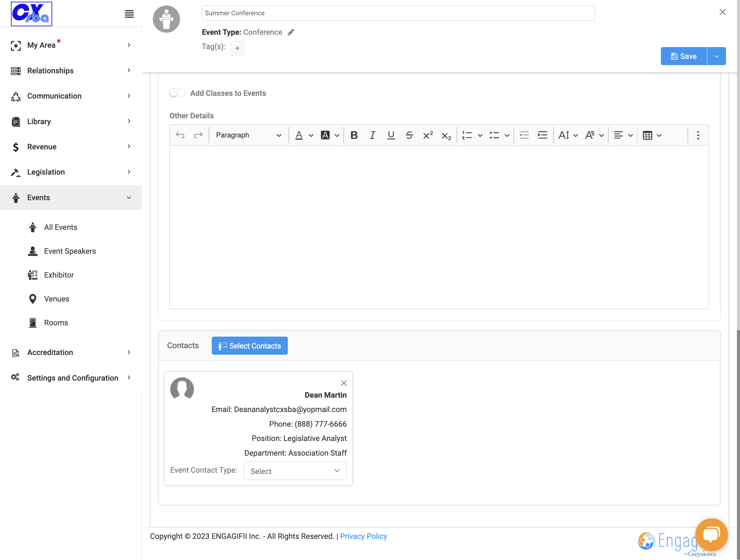Click the event podium avatar icon
The height and width of the screenshot is (560, 740).
166,19
